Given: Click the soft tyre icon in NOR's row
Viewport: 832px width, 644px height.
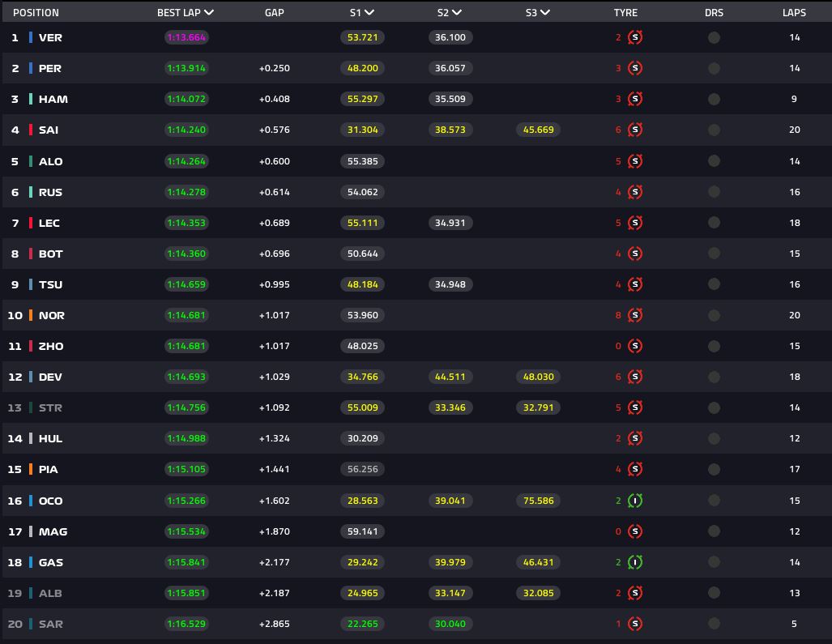Looking at the screenshot, I should [635, 315].
